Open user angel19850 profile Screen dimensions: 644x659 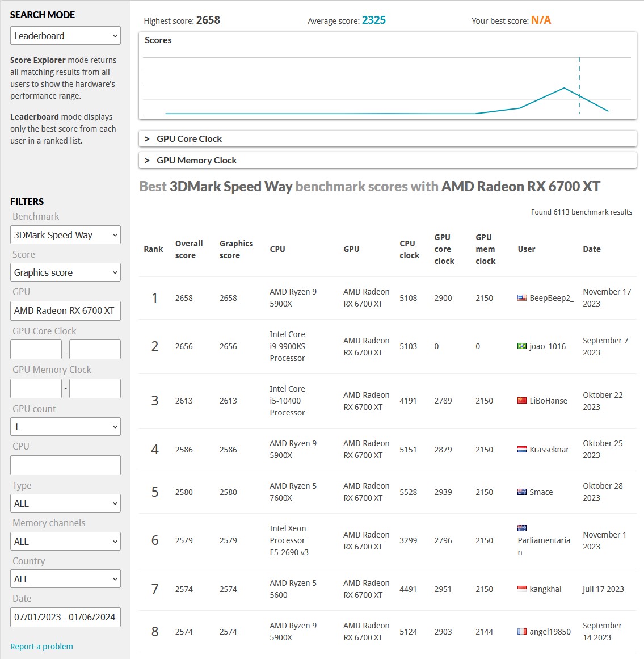click(550, 632)
